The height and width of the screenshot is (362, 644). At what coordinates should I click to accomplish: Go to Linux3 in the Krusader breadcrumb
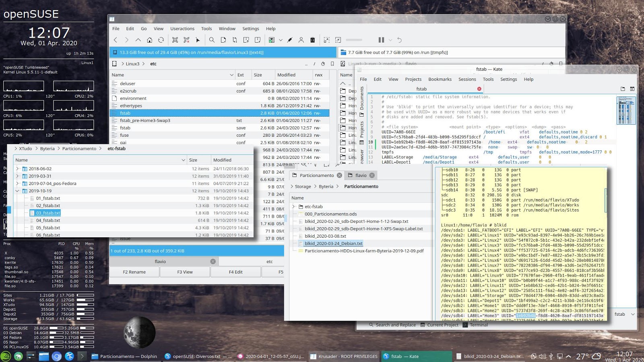pos(132,64)
